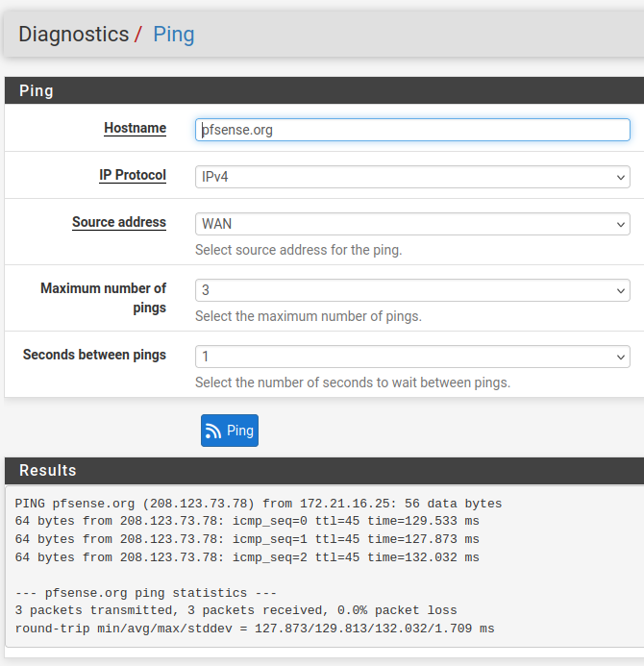Click the Diagnostics breadcrumb text
644x666 pixels.
tap(73, 34)
